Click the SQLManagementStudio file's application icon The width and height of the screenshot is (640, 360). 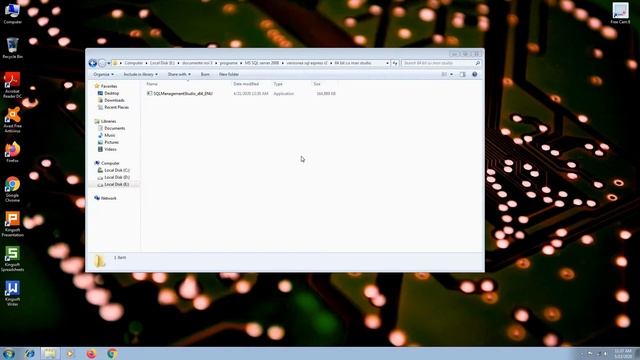(x=149, y=93)
